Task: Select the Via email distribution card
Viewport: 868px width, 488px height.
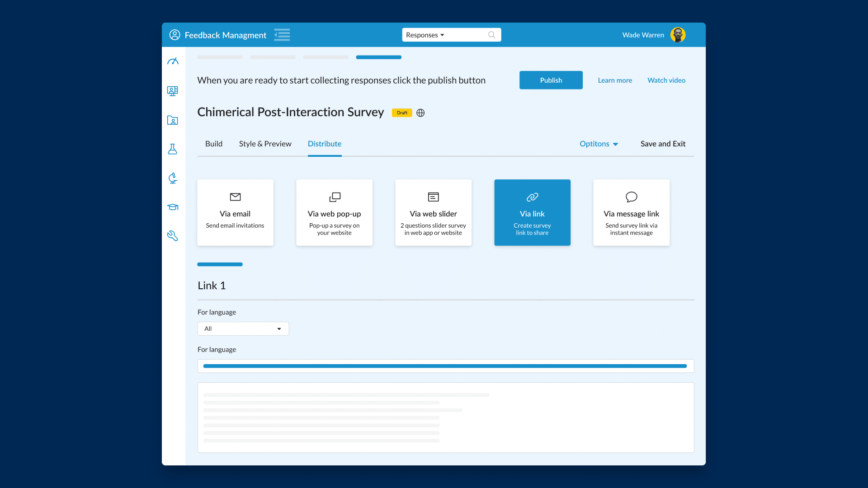Action: [x=235, y=212]
